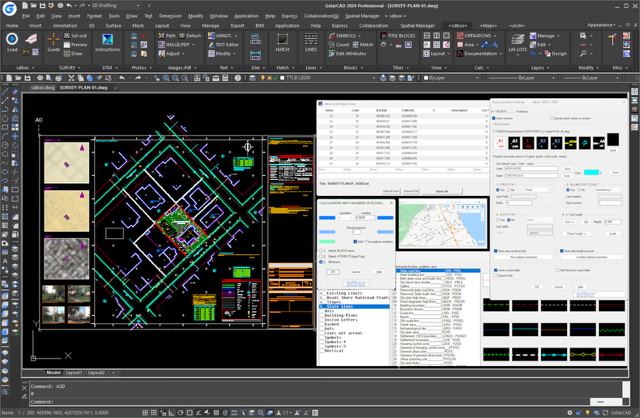Click the signpost icon in Misc panel
The image size is (640, 418).
tap(612, 40)
